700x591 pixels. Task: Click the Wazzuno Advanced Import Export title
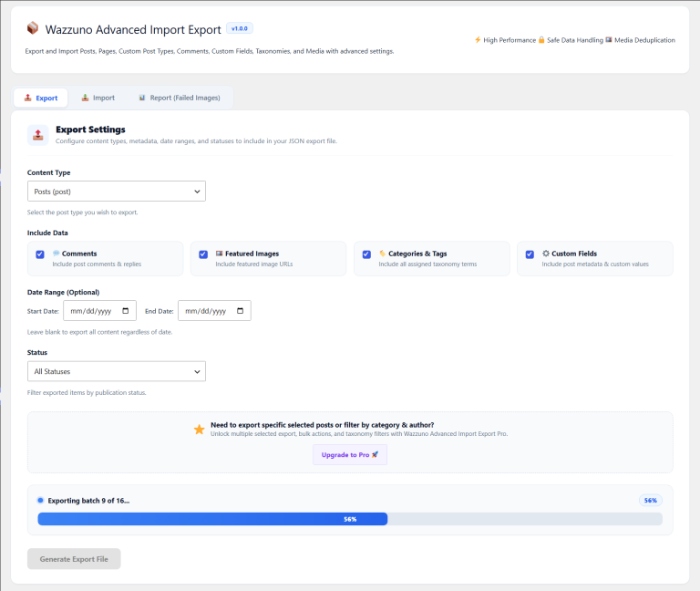click(133, 29)
